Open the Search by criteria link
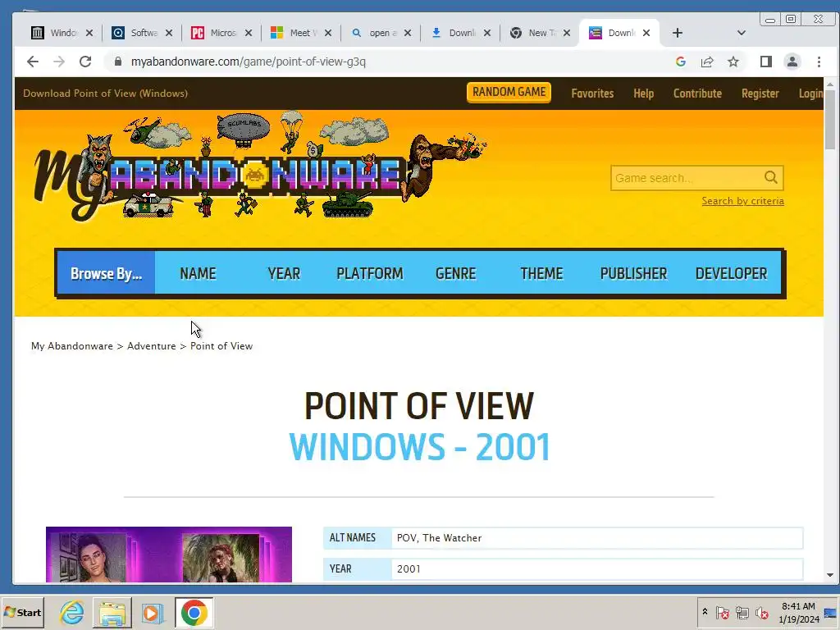The image size is (840, 630). [743, 201]
